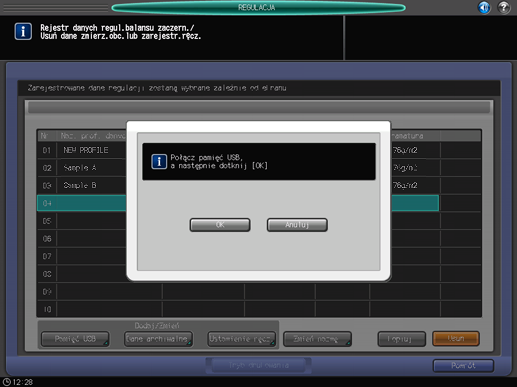The height and width of the screenshot is (387, 517).
Task: Select row 02 Sample A
Action: (259, 168)
